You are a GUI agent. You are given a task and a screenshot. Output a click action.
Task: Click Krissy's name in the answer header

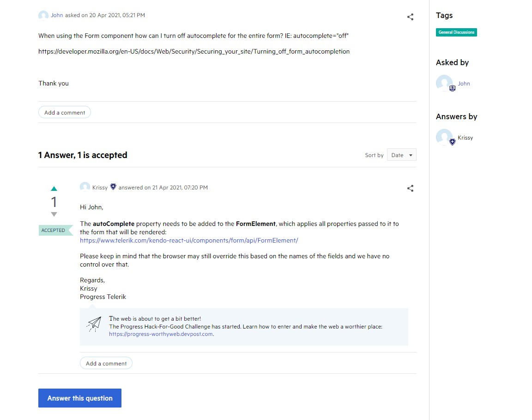point(100,188)
